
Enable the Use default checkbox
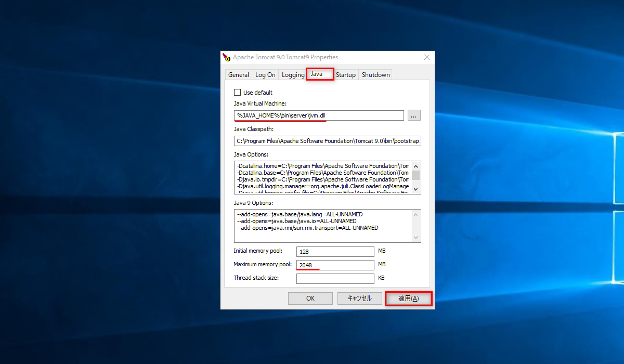point(237,93)
